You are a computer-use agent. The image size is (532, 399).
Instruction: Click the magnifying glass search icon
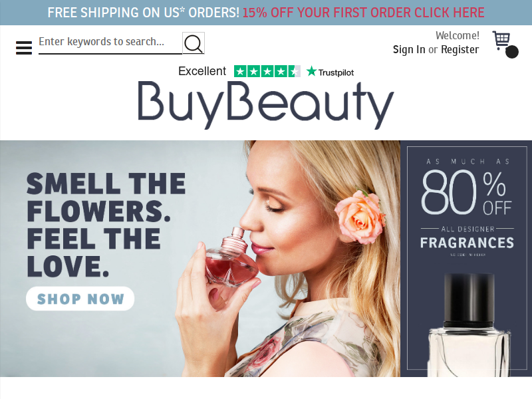pos(194,43)
